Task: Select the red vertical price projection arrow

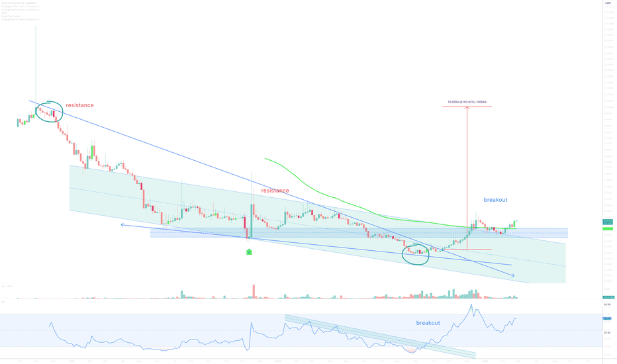Action: [x=467, y=177]
